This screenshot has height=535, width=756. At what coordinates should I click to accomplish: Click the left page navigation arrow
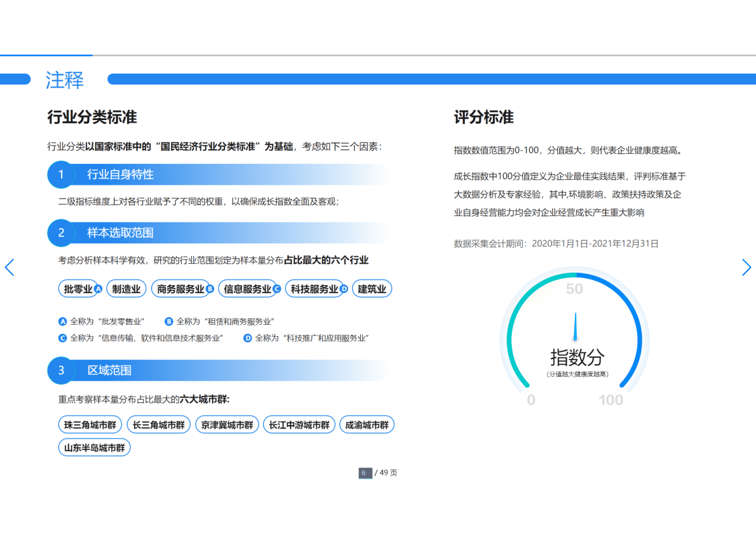coord(10,267)
